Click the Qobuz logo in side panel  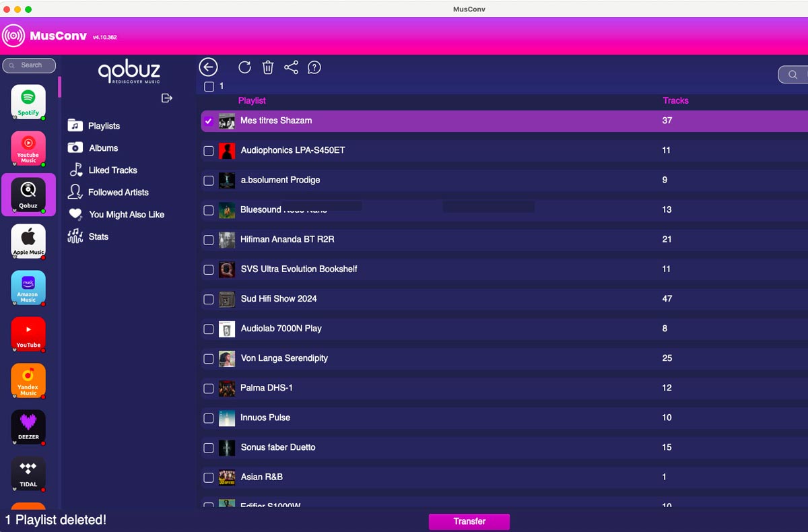(129, 72)
